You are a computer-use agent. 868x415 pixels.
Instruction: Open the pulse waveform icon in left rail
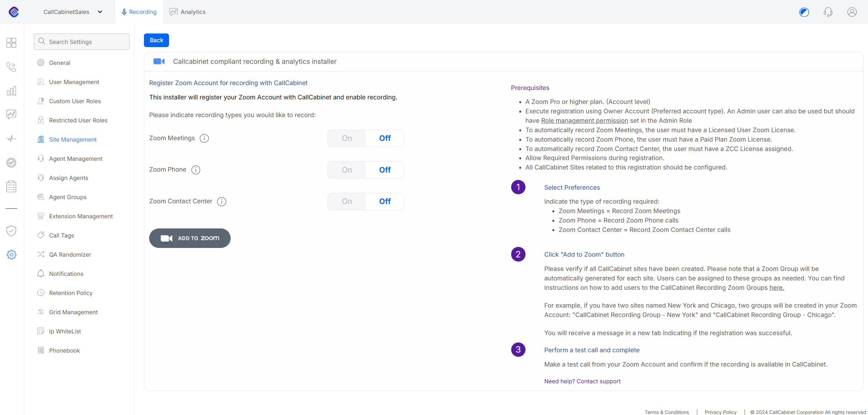11,138
